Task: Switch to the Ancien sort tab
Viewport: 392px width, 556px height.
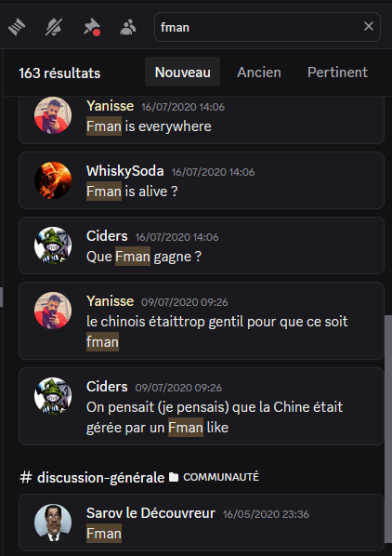Action: click(259, 72)
